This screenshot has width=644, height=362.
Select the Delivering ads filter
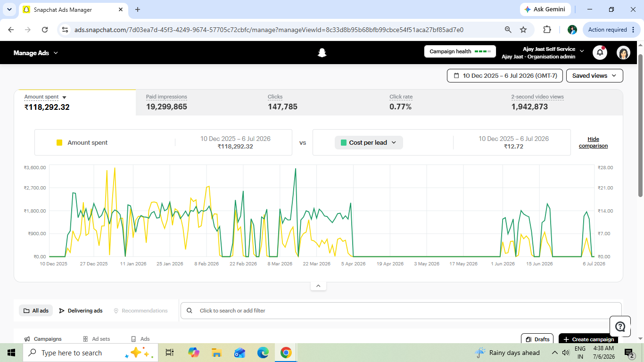[81, 311]
